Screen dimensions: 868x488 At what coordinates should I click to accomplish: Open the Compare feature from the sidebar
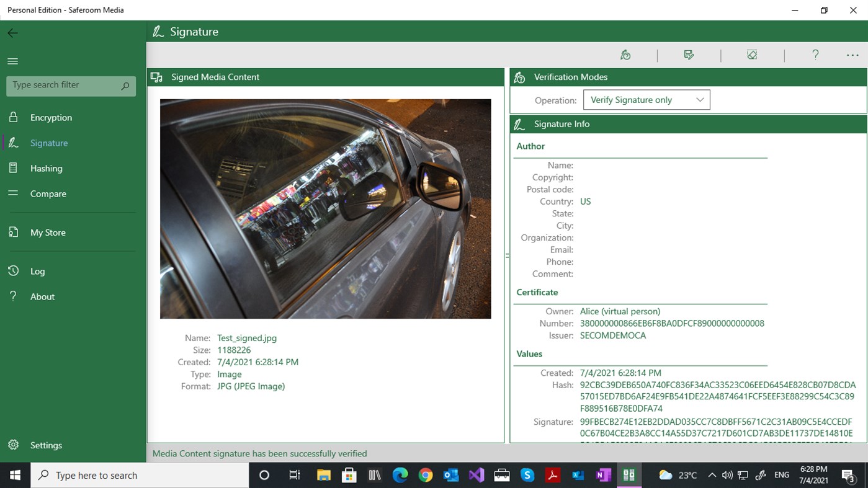coord(48,193)
